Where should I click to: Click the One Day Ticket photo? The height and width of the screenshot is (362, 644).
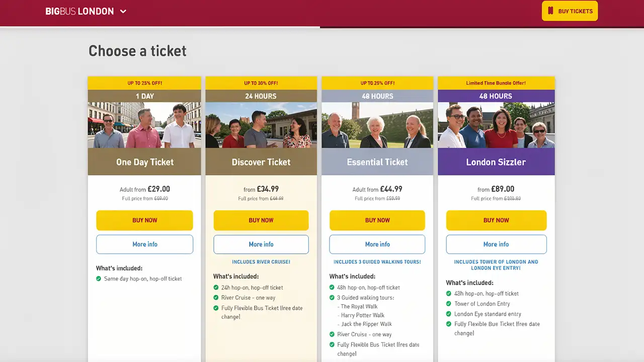pyautogui.click(x=144, y=125)
